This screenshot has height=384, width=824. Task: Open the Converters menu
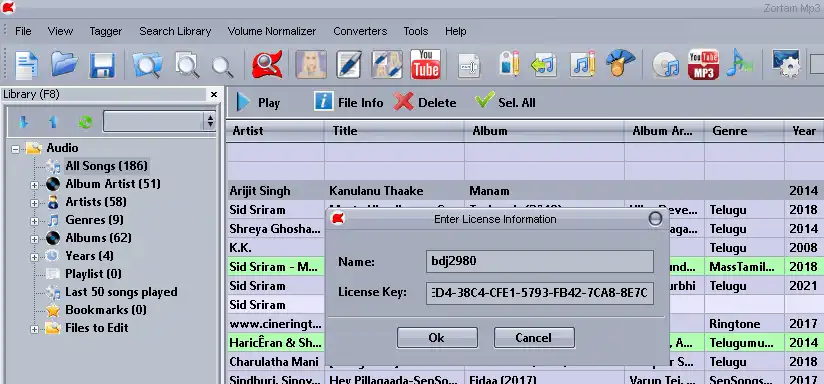(x=360, y=31)
